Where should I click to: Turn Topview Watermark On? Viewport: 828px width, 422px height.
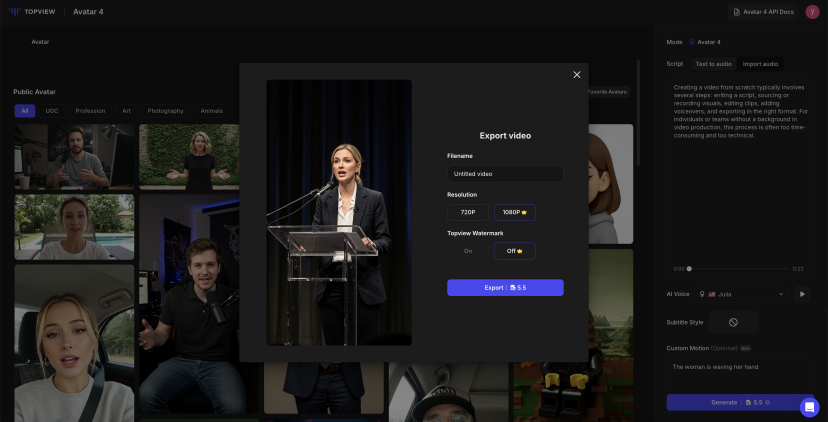468,251
